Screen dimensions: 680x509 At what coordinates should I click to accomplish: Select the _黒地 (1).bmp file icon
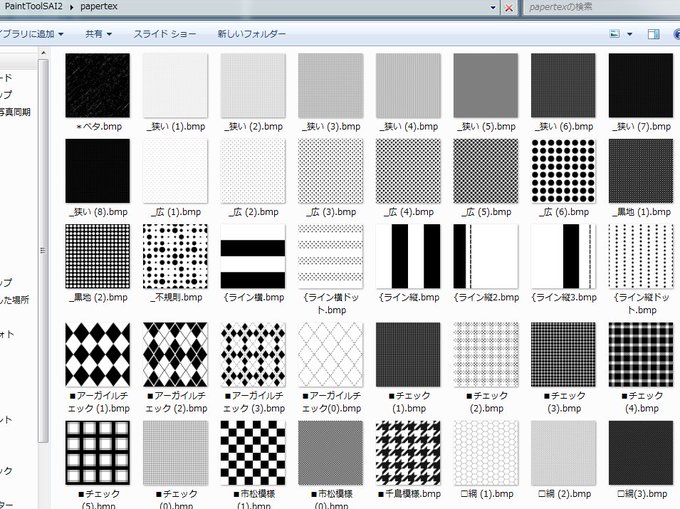641,171
